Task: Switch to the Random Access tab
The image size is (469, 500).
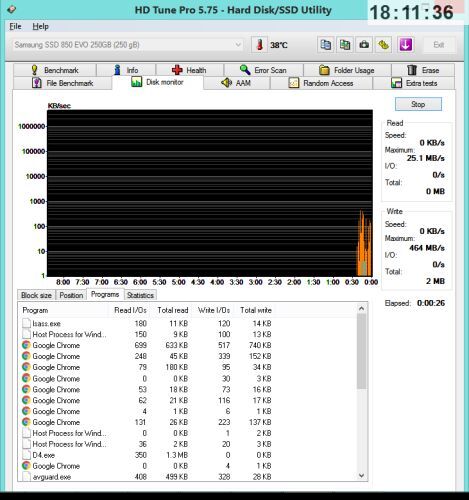Action: pos(321,83)
